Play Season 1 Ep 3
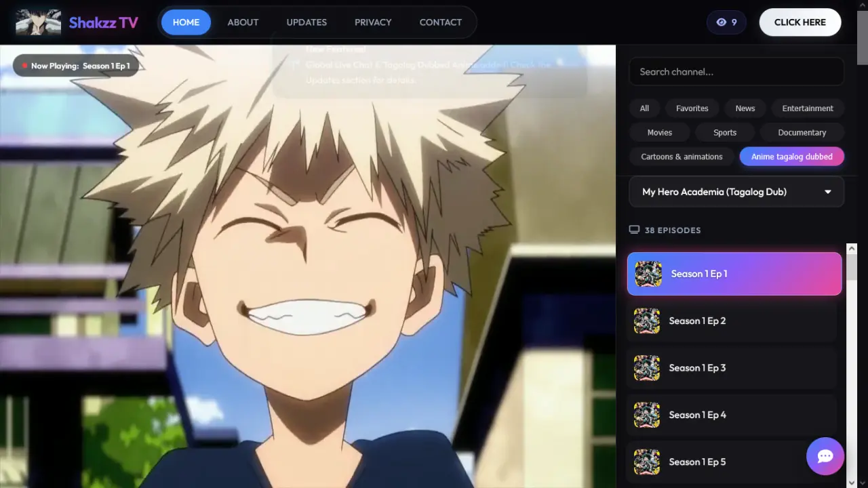 pyautogui.click(x=732, y=368)
